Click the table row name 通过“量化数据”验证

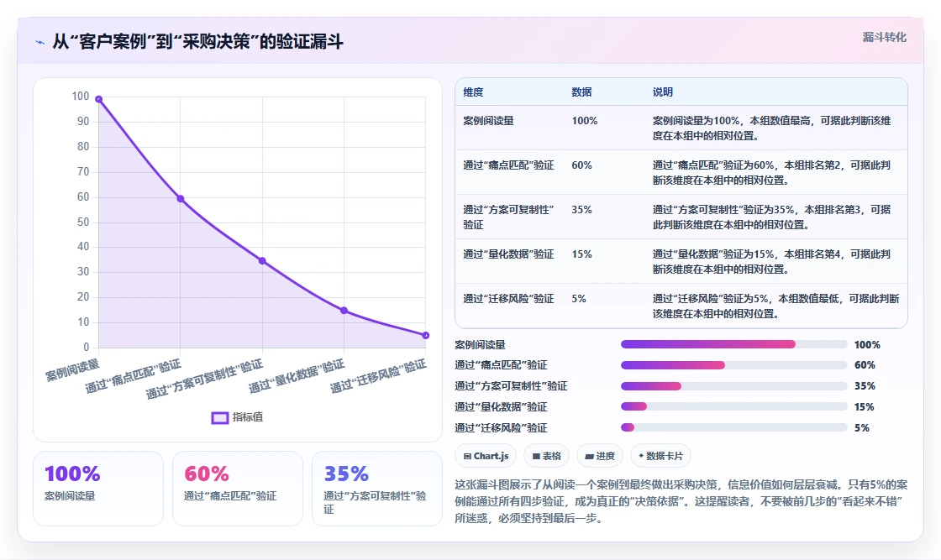point(508,254)
